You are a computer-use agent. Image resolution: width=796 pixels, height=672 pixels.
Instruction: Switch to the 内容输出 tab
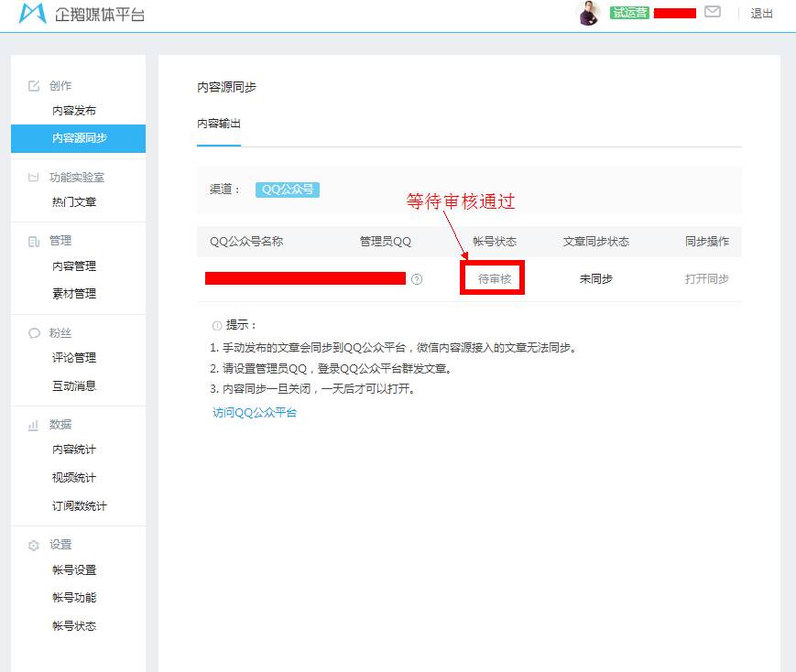coord(217,123)
